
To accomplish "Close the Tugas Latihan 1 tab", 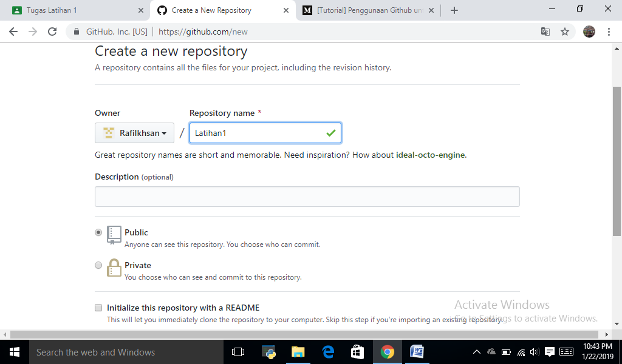I will [x=141, y=10].
